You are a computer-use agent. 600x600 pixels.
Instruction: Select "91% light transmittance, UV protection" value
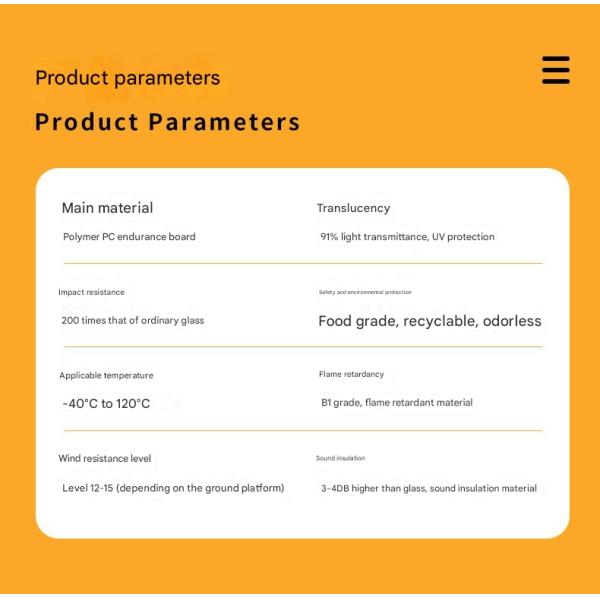pos(407,237)
